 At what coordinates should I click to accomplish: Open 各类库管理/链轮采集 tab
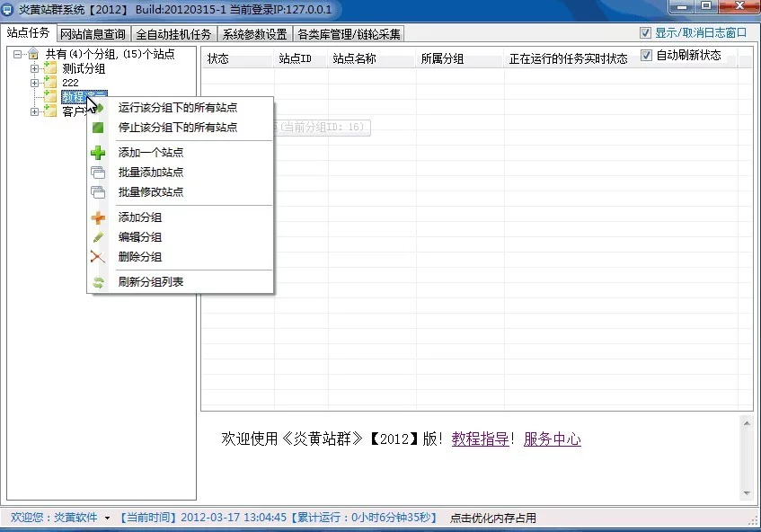tap(349, 34)
